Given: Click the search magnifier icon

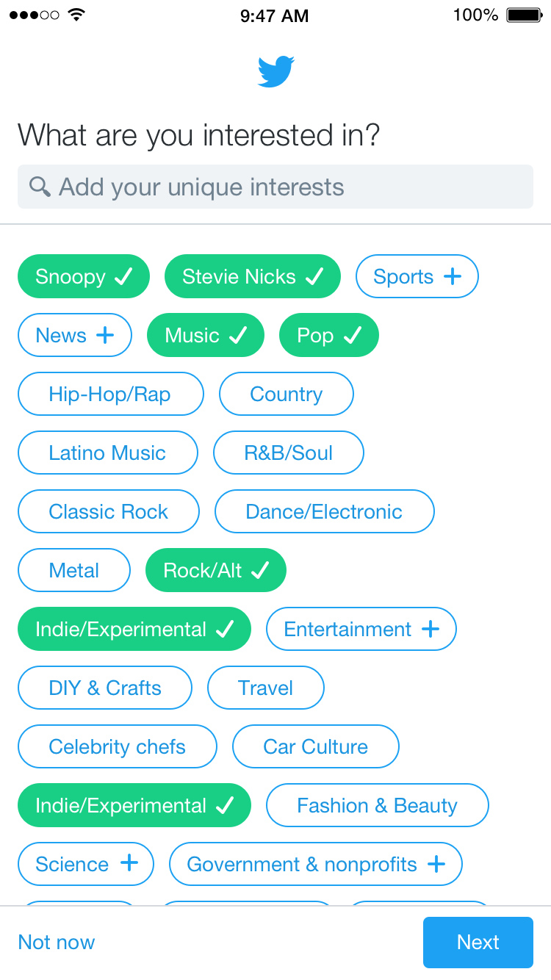Looking at the screenshot, I should click(x=40, y=187).
